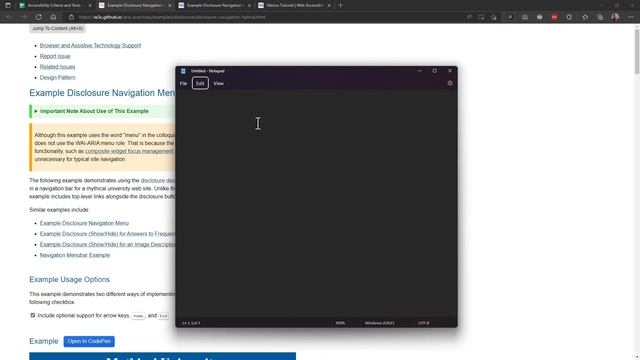Open the tab actions menu icon
This screenshot has width=640, height=360.
(x=8, y=5)
